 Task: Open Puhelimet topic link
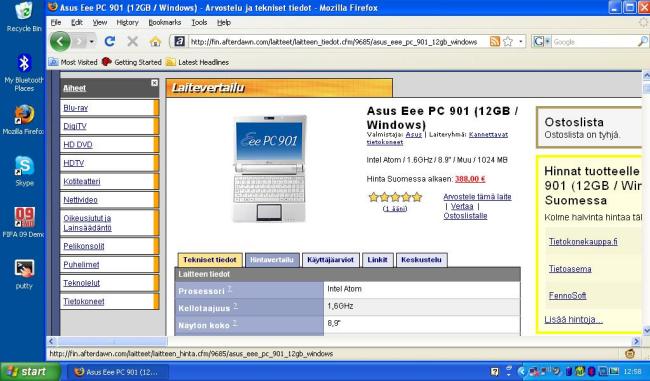coord(81,264)
